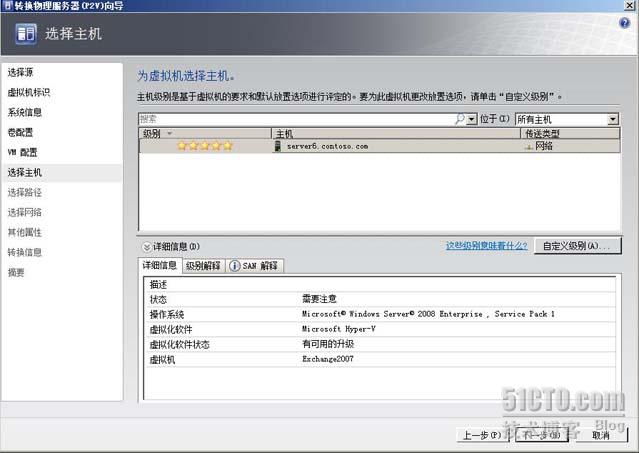The image size is (639, 453).
Task: Click the 下一步(N) button
Action: click(541, 435)
